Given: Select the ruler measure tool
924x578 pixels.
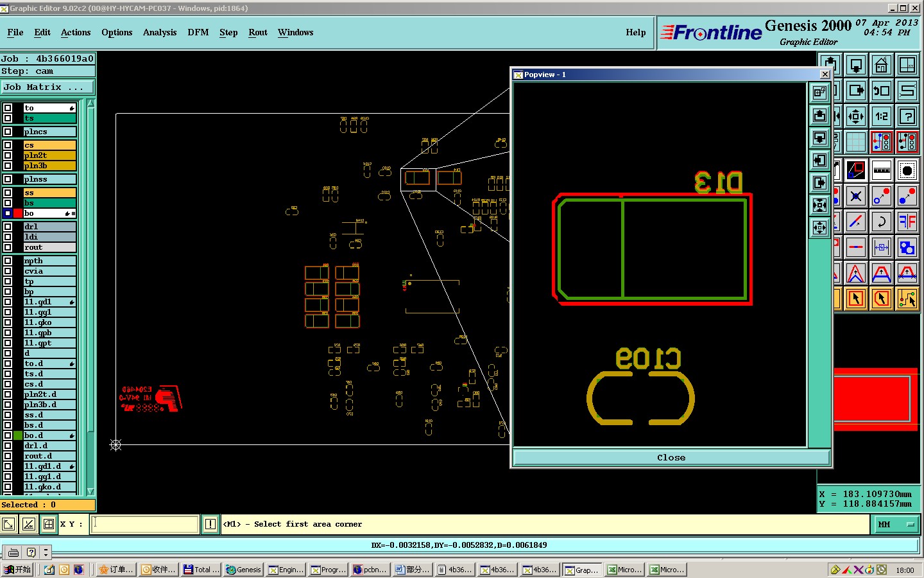Looking at the screenshot, I should coord(882,170).
